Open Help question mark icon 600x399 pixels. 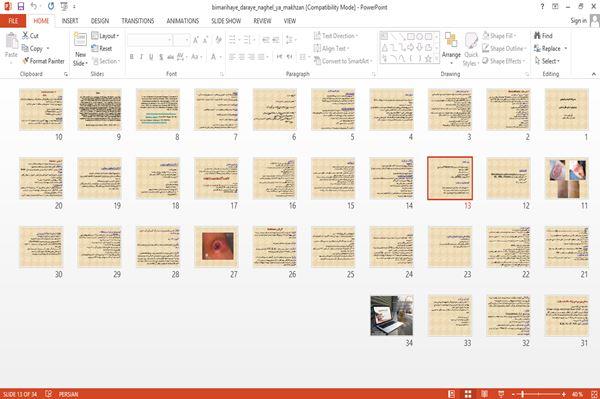[542, 7]
